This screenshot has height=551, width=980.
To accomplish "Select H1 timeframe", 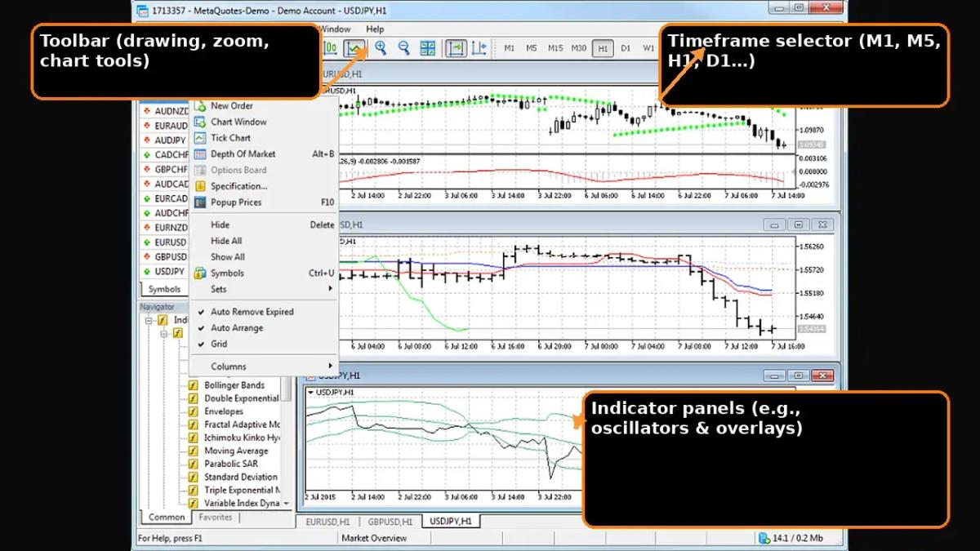I will (603, 48).
